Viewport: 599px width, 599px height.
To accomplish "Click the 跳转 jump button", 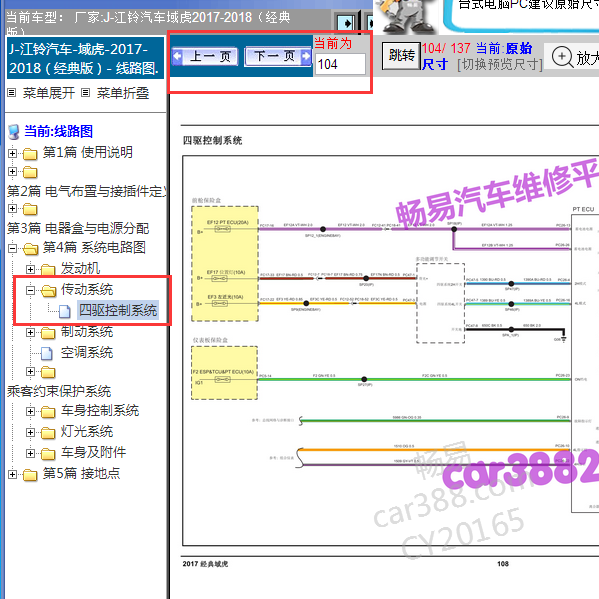I will point(401,56).
